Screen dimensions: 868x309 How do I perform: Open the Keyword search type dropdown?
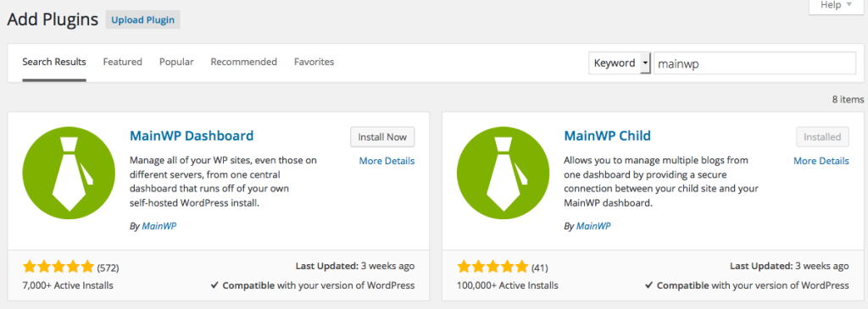pos(620,63)
